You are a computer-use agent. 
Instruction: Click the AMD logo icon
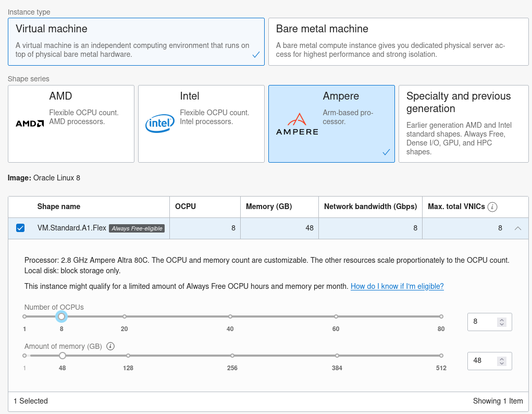click(x=30, y=124)
